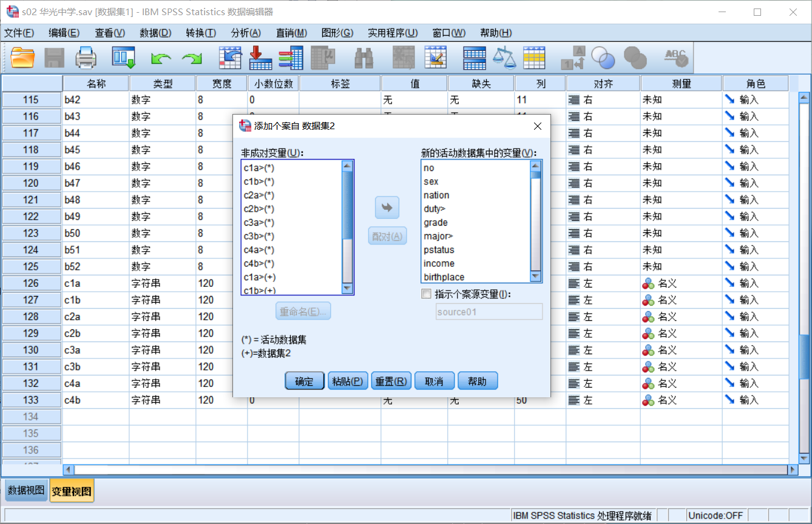This screenshot has width=812, height=524.
Task: Click the 字符串 type cell in row c4b
Action: (163, 400)
